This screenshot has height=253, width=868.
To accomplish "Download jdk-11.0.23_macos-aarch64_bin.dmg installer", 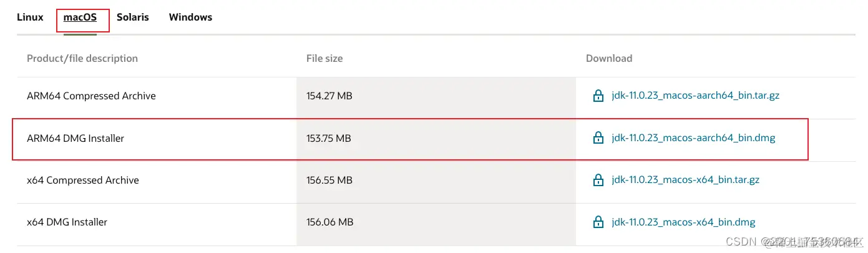I will coord(693,138).
